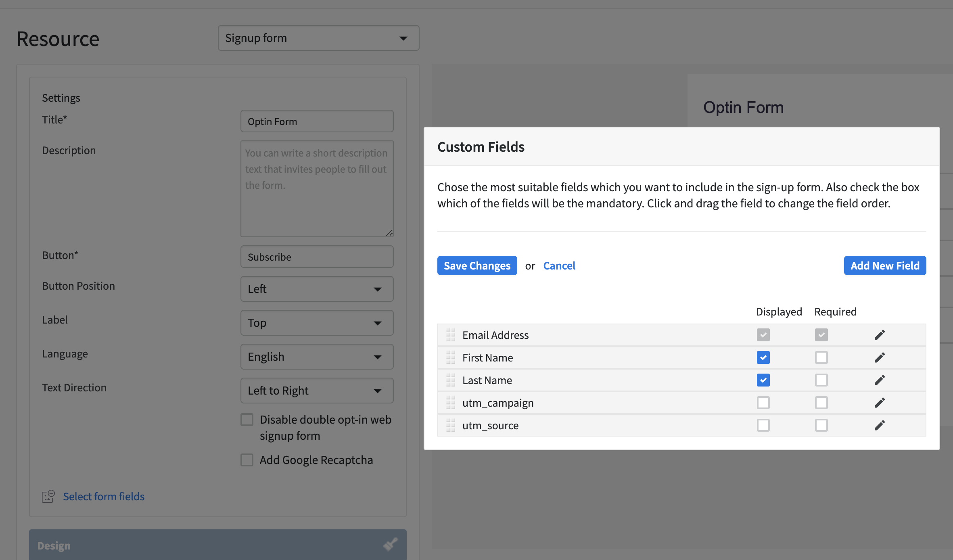Uncheck Displayed checkbox for First Name
Screen dimensions: 953x560
click(x=763, y=357)
